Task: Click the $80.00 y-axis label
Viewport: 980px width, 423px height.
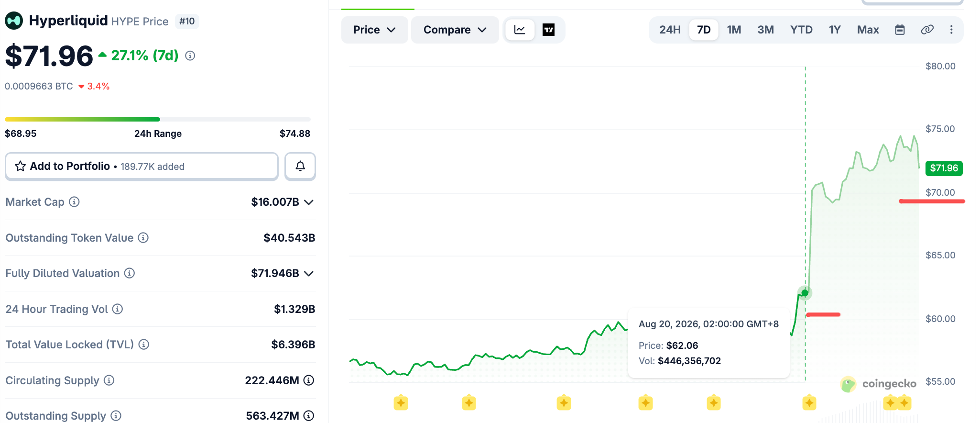Action: point(940,66)
